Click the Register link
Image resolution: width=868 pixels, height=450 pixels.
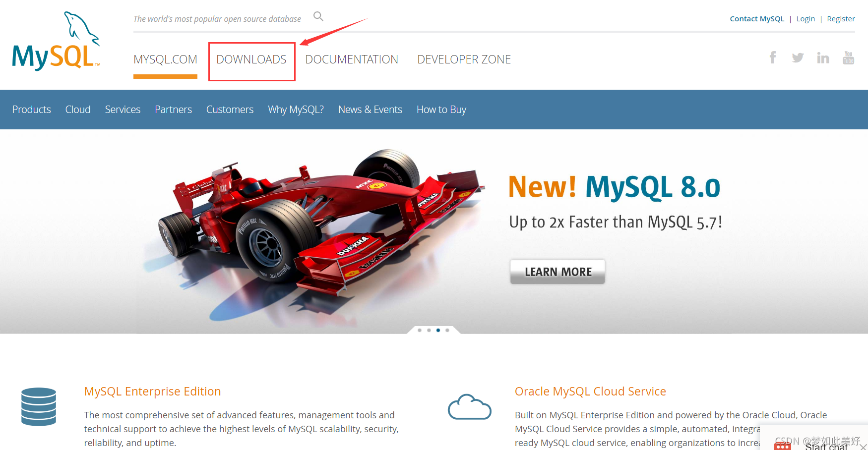[841, 19]
